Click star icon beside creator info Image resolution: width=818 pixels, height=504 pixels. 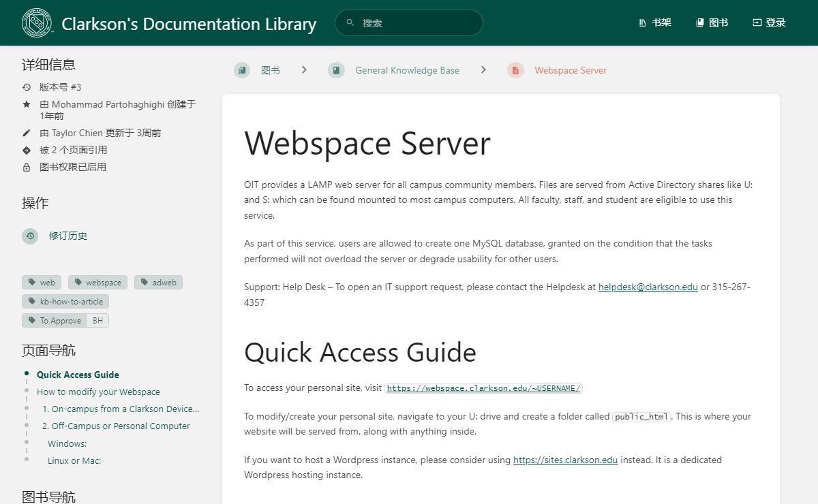pos(27,104)
